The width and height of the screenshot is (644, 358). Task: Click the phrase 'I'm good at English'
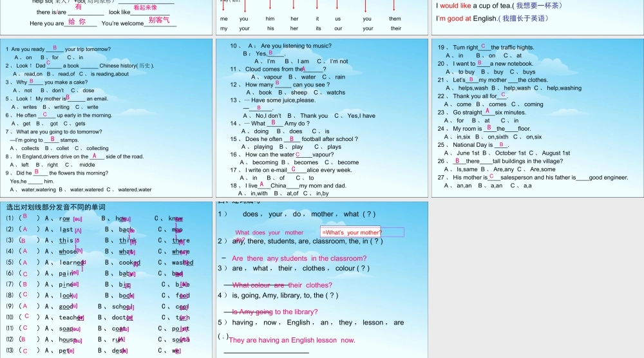point(466,19)
